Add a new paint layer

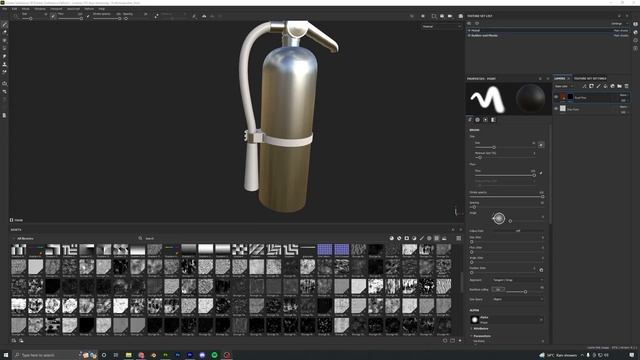coord(598,86)
